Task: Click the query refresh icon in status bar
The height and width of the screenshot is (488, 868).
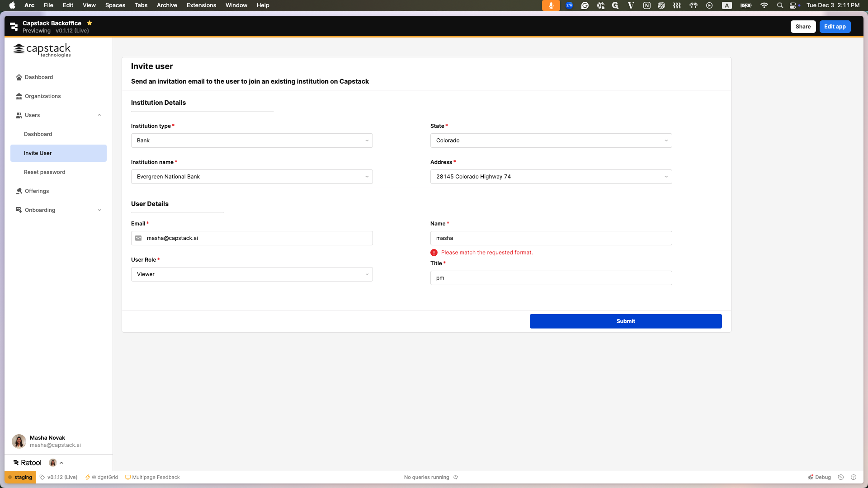Action: (x=456, y=477)
